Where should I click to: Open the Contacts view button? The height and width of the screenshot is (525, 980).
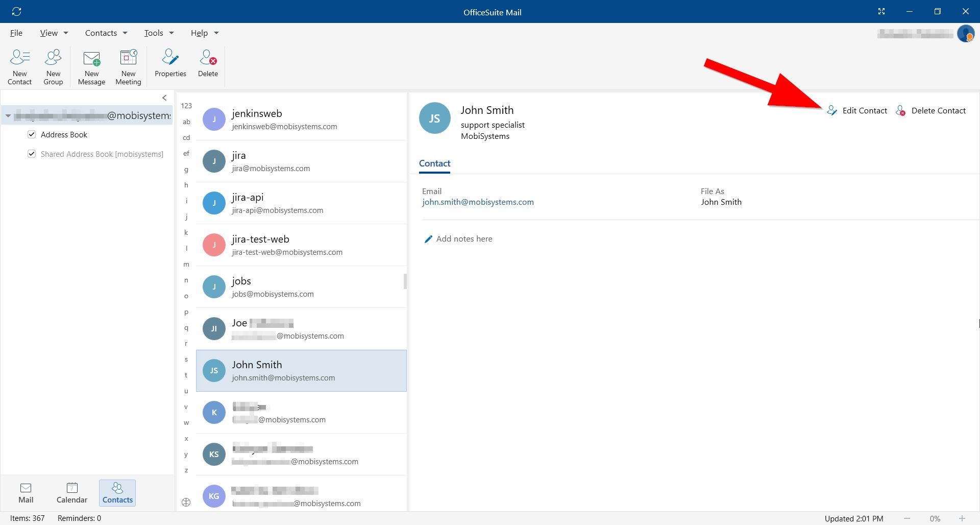coord(117,493)
